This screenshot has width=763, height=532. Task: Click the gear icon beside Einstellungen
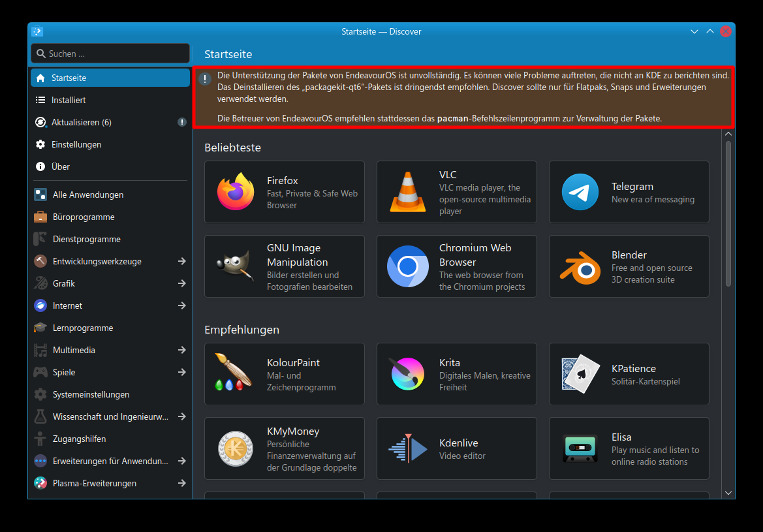tap(40, 144)
